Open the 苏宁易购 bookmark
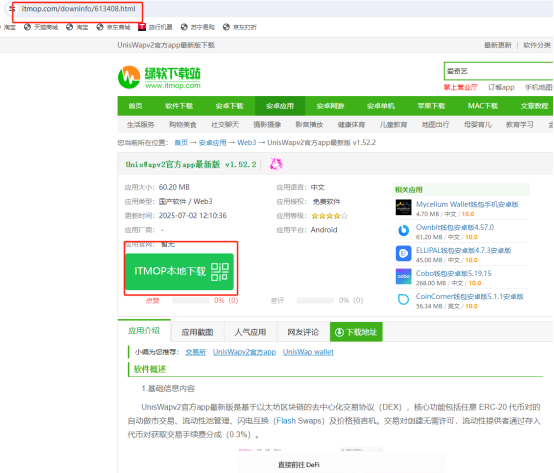 [198, 27]
